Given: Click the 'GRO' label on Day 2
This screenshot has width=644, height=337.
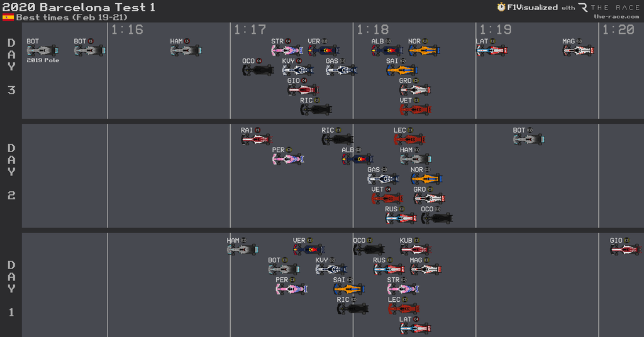Looking at the screenshot, I should coord(419,189).
